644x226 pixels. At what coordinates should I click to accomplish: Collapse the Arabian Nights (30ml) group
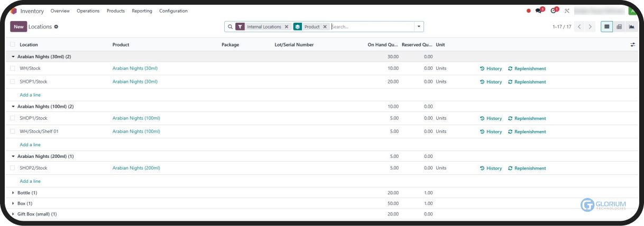pos(13,56)
